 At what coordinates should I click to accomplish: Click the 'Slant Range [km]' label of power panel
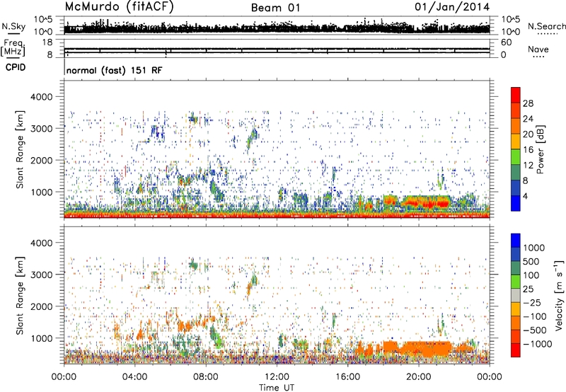20,149
